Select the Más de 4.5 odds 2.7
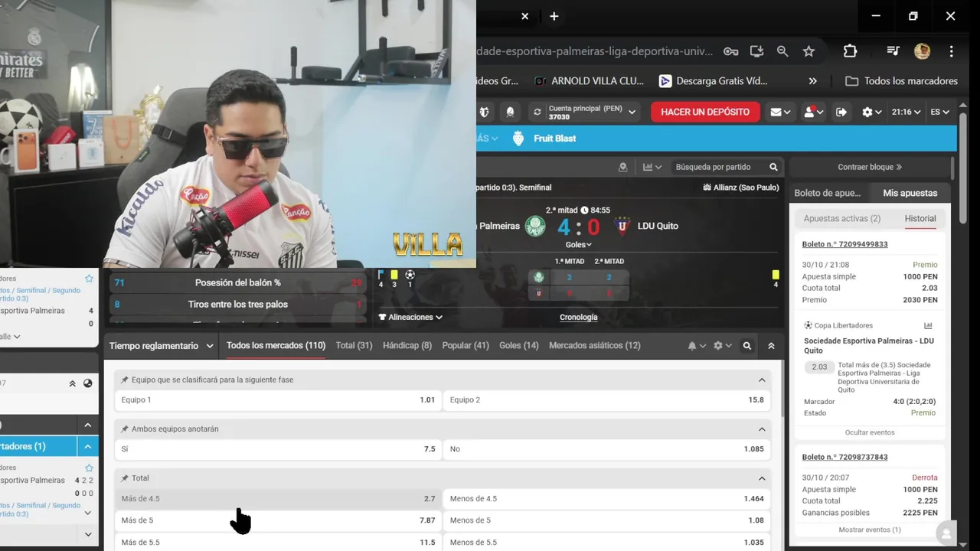 tap(278, 499)
